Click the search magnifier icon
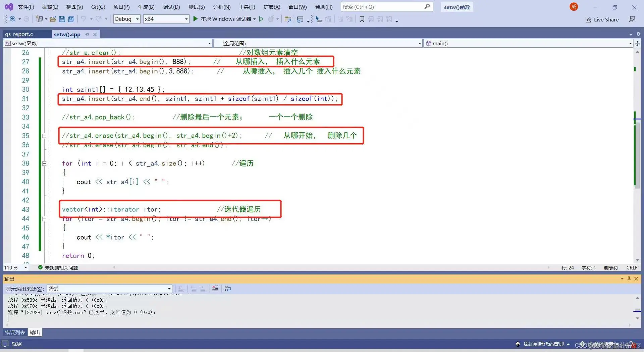The image size is (644, 352). [427, 7]
